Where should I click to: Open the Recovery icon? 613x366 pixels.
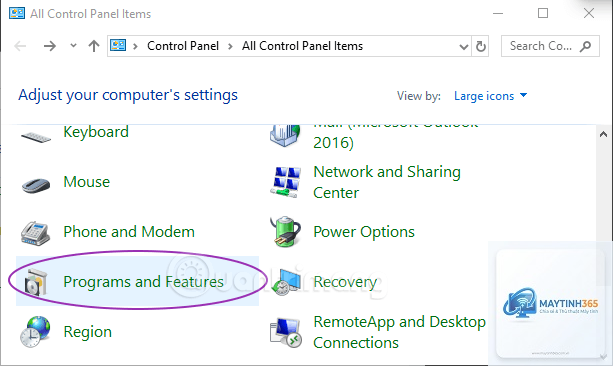pyautogui.click(x=286, y=282)
